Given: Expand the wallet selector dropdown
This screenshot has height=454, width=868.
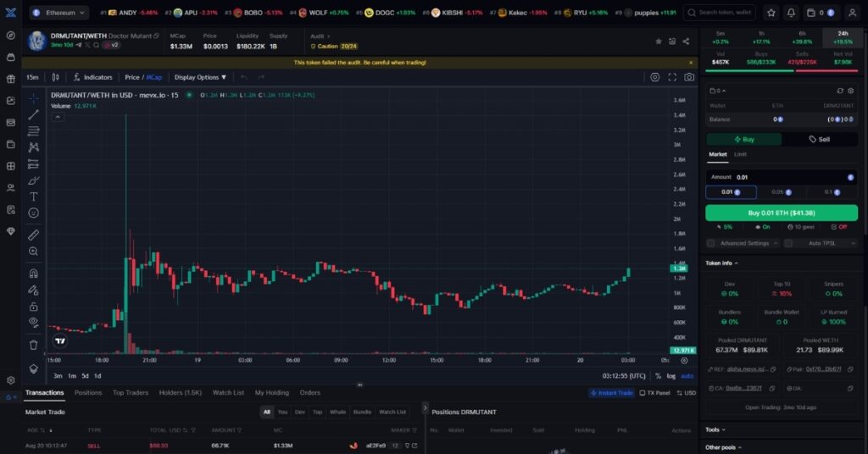Looking at the screenshot, I should (717, 91).
